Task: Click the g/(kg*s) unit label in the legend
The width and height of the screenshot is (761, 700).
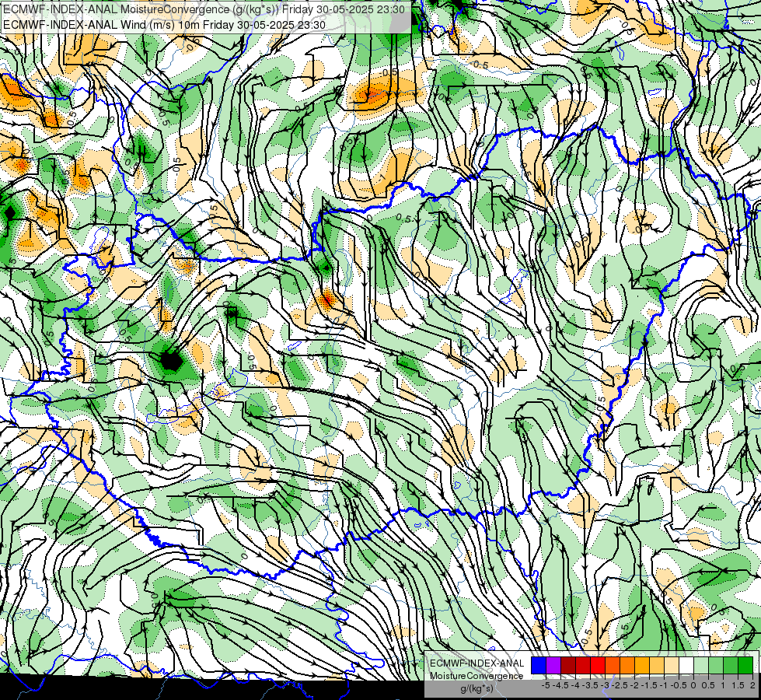Action: point(477,688)
